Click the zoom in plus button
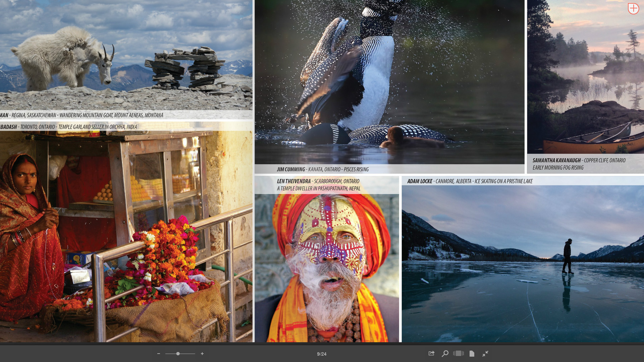The width and height of the screenshot is (644, 362). 202,354
